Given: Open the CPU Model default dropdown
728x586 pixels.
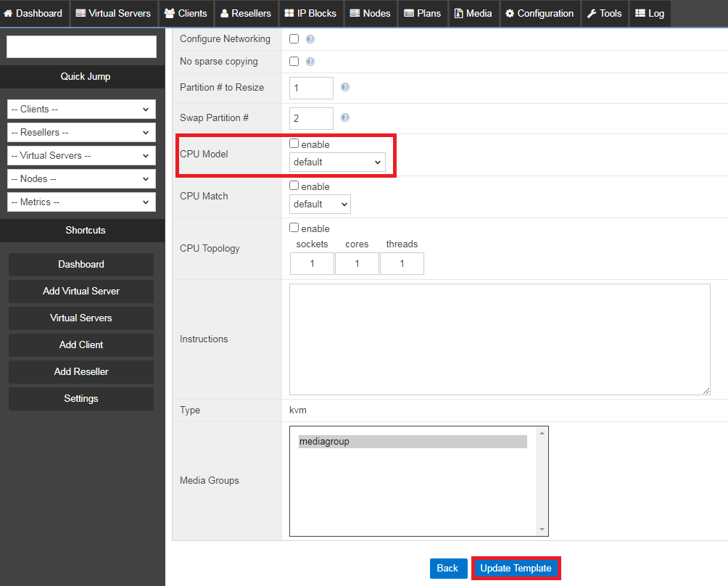Looking at the screenshot, I should point(337,162).
